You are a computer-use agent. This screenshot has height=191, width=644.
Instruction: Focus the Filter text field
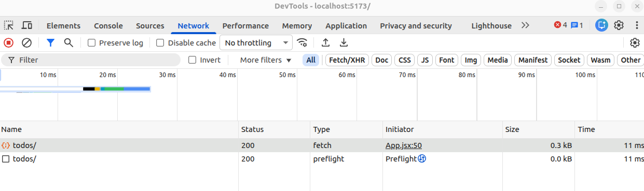click(91, 60)
